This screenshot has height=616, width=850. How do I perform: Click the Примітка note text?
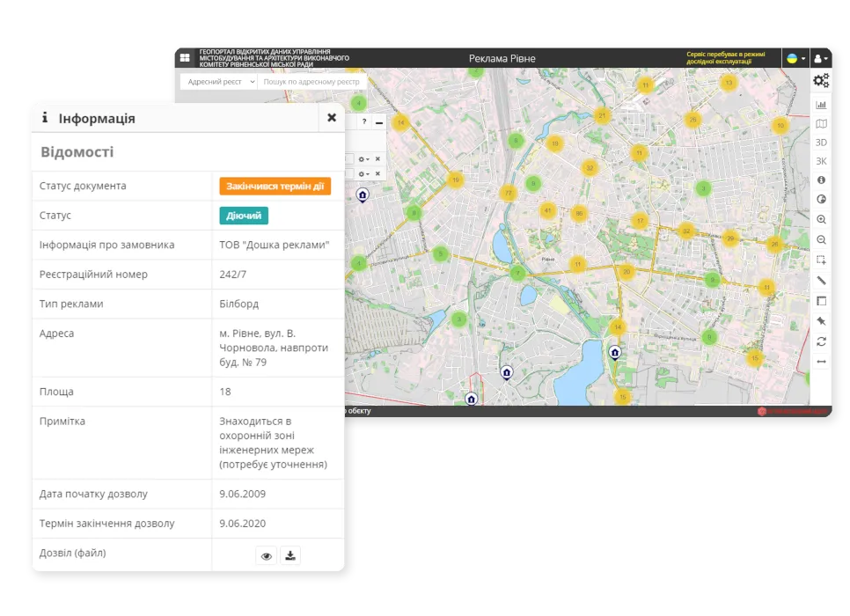pyautogui.click(x=273, y=443)
